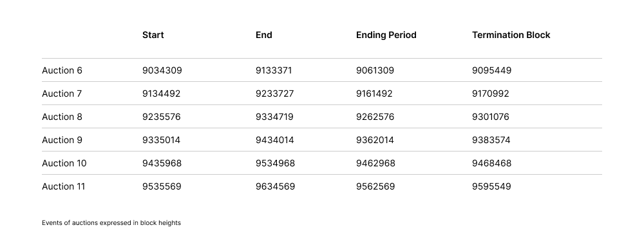644x245 pixels.
Task: Select termination block value 9383574
Action: point(491,140)
